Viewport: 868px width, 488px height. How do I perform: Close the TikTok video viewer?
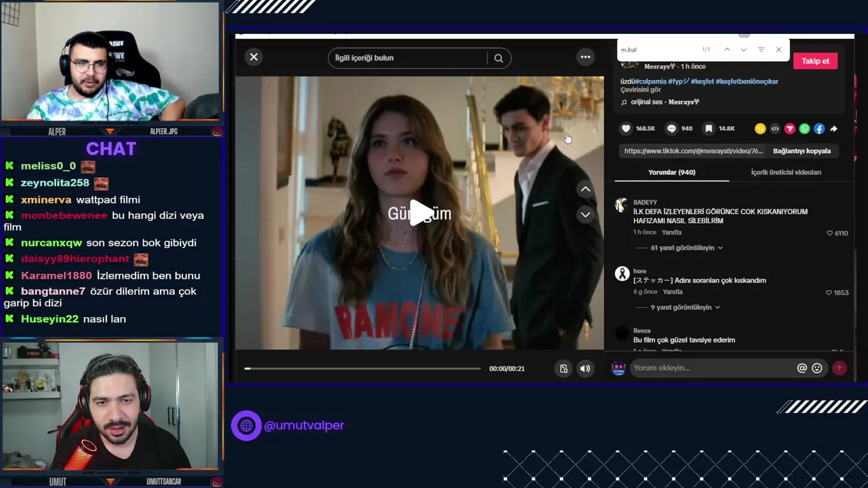point(254,57)
